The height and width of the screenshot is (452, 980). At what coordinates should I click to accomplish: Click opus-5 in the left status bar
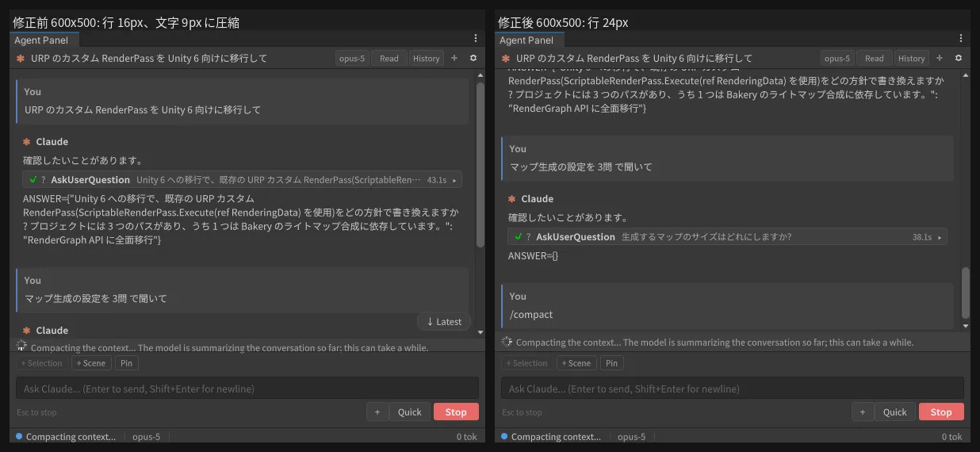pyautogui.click(x=146, y=436)
